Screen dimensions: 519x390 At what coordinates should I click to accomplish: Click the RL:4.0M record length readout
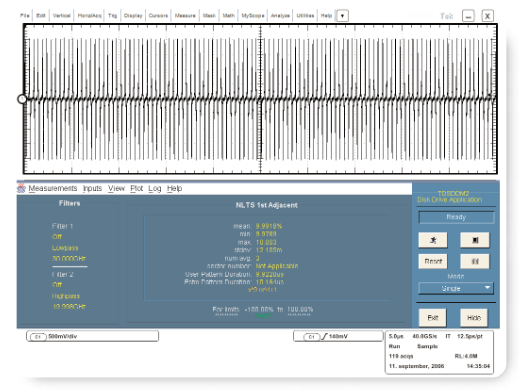pyautogui.click(x=466, y=356)
